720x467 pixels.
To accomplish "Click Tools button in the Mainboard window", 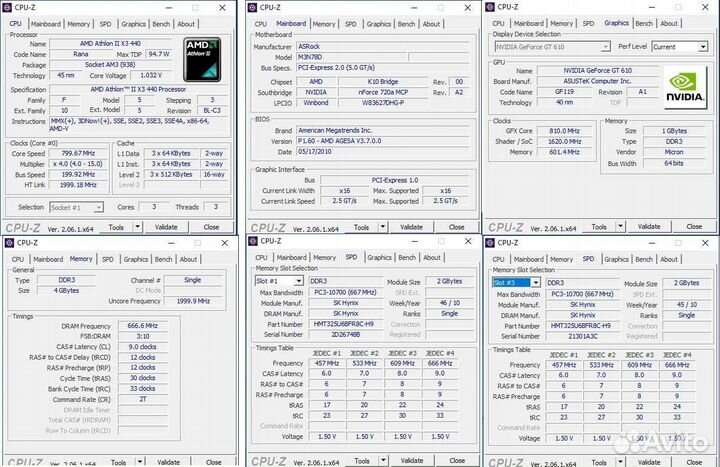I will coord(361,227).
